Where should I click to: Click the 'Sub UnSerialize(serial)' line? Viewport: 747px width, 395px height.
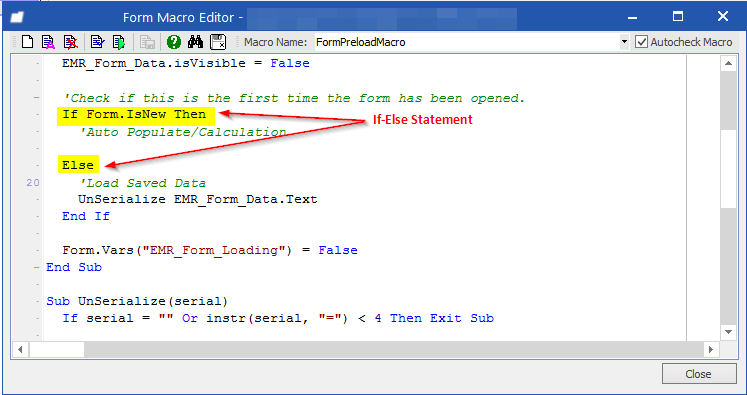click(x=137, y=301)
